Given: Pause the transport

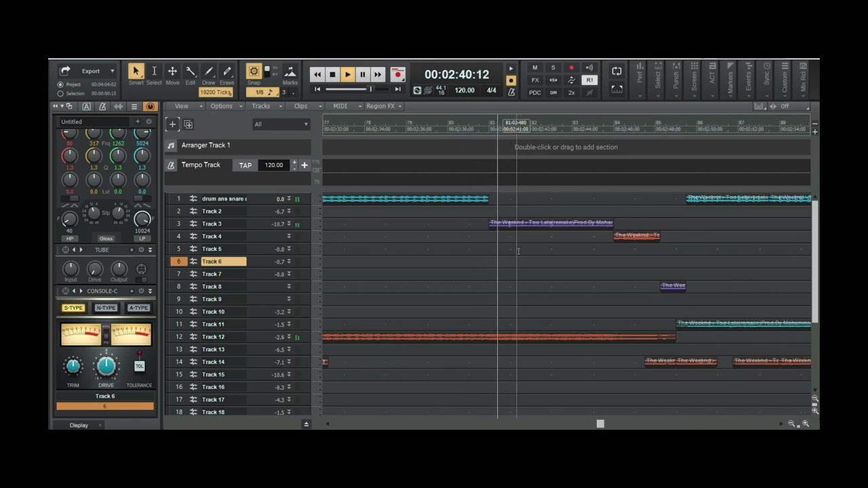Looking at the screenshot, I should pos(362,75).
